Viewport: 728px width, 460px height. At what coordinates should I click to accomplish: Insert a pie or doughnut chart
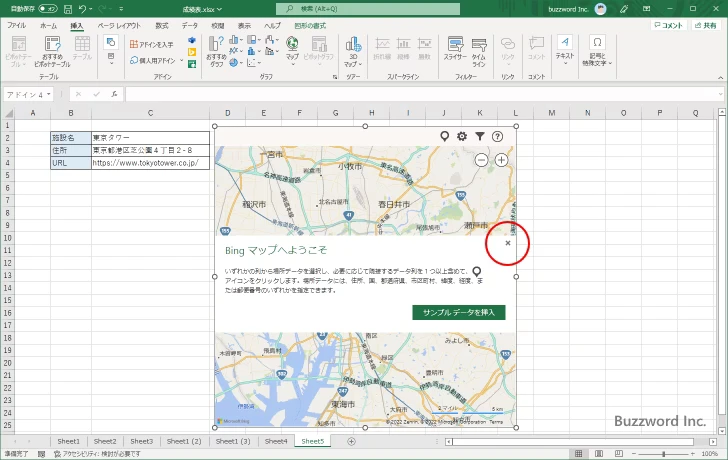(235, 62)
